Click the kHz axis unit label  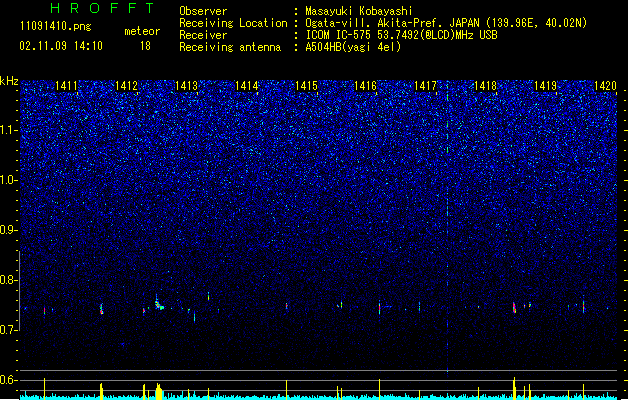coord(9,81)
